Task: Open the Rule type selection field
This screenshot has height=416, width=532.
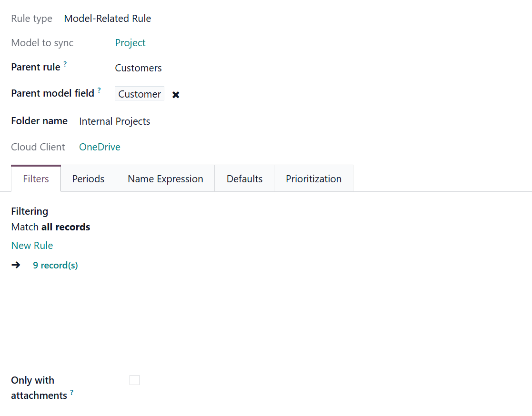Action: [108, 19]
